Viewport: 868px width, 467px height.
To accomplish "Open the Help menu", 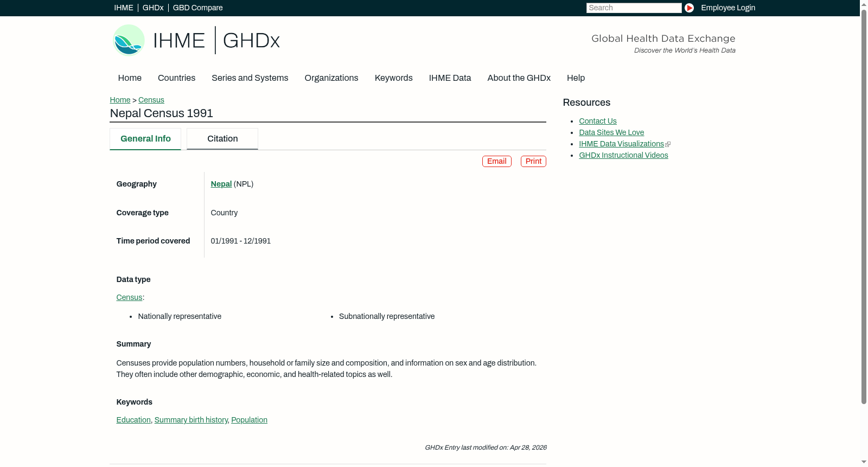I will tap(576, 78).
